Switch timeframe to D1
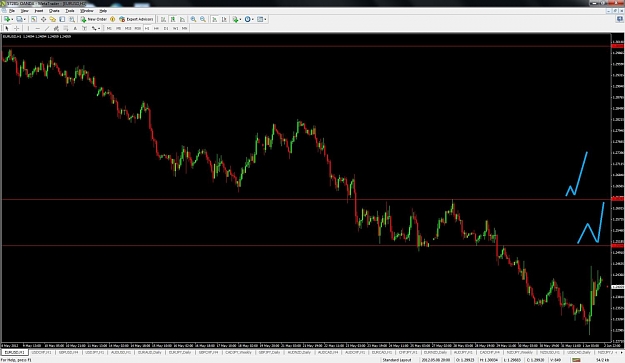This screenshot has height=363, width=625. click(x=166, y=28)
